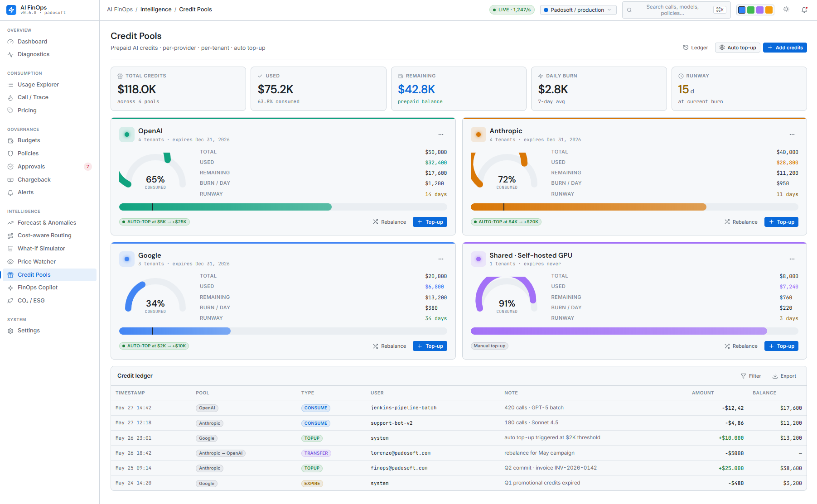Click the OpenAI AUTO-TOP at $5K badge

pyautogui.click(x=155, y=222)
